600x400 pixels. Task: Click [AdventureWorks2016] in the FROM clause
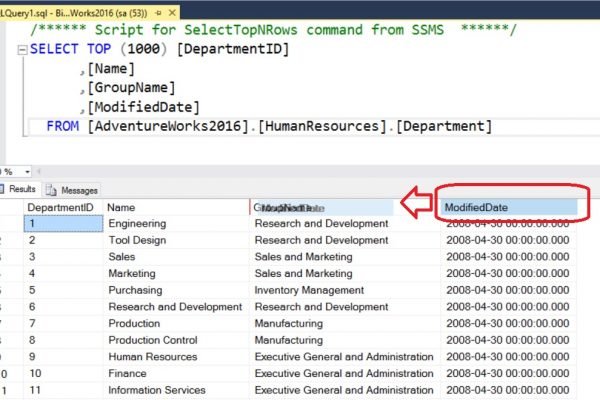(169, 126)
